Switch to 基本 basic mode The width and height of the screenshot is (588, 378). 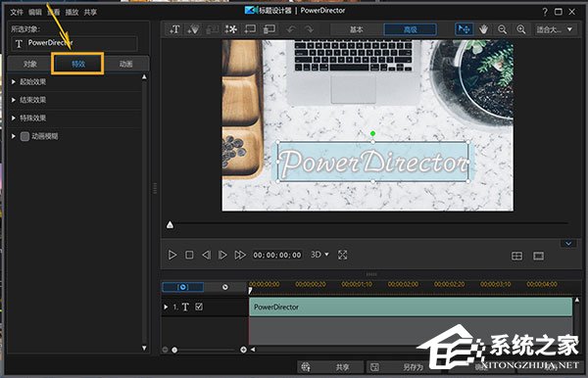[357, 29]
